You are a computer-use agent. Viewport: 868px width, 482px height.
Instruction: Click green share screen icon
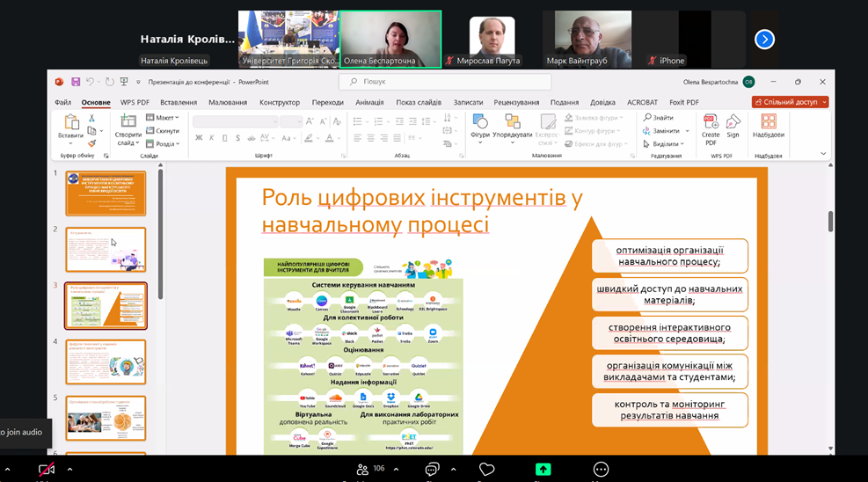click(x=543, y=469)
